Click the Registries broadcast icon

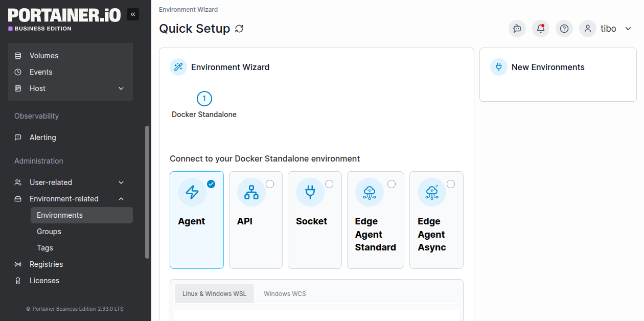[x=18, y=264]
